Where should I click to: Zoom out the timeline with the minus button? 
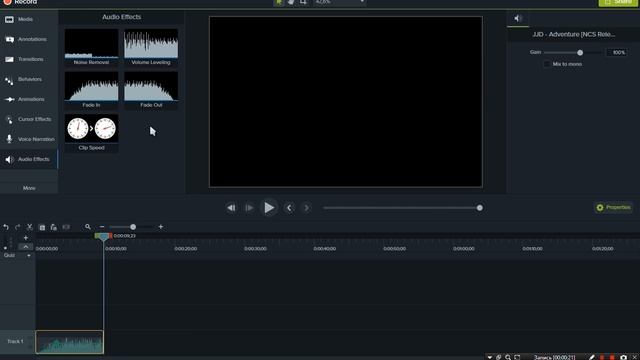click(102, 227)
